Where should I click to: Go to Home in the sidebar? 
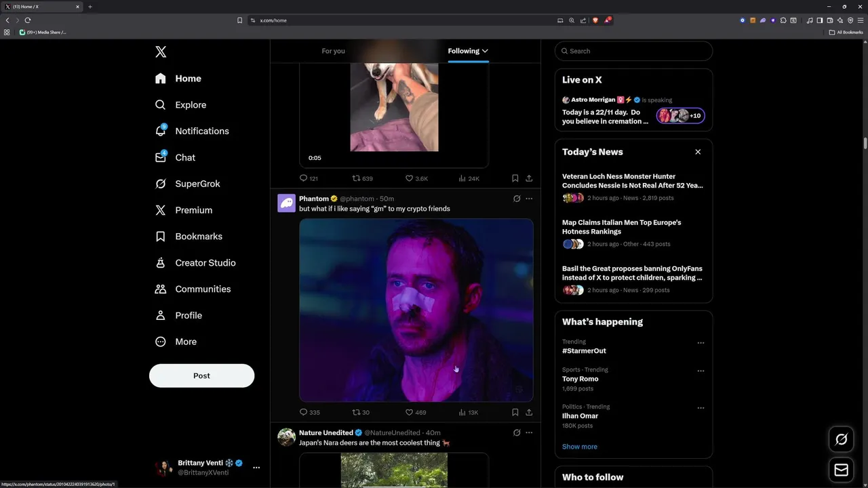pyautogui.click(x=178, y=79)
